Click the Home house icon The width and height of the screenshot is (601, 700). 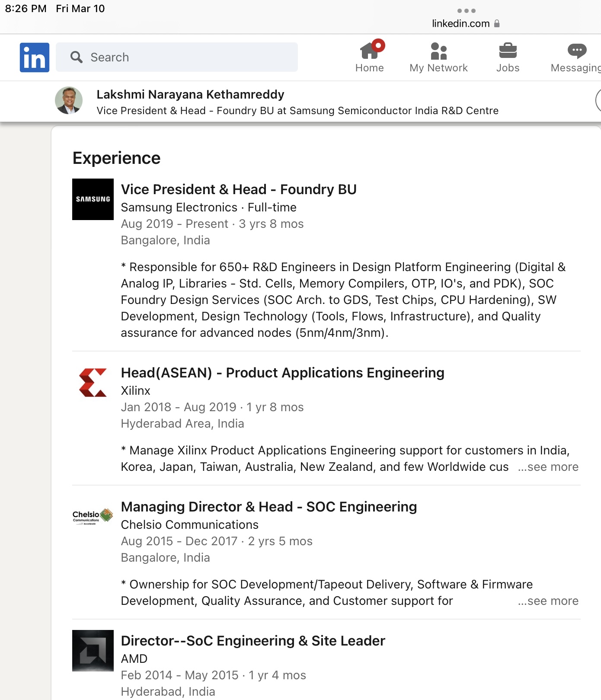click(x=370, y=51)
